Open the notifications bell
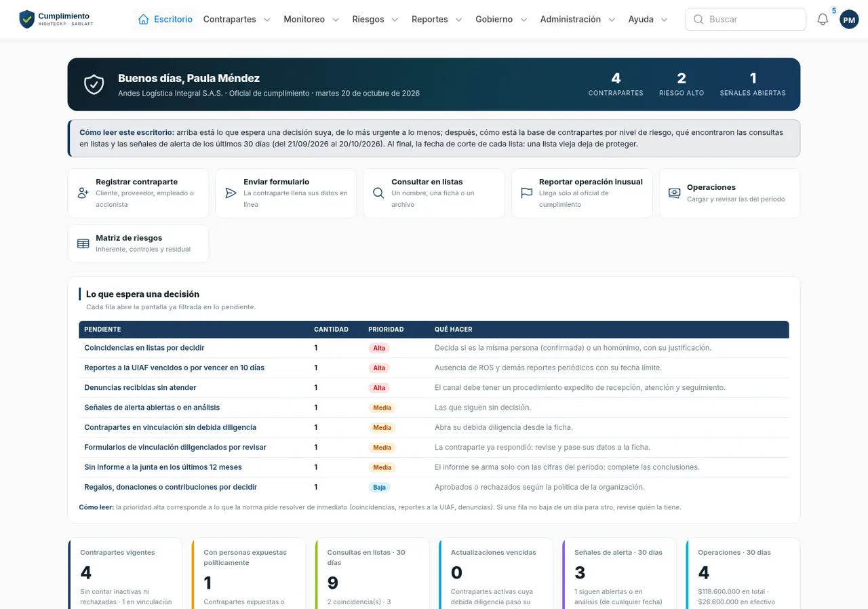The image size is (868, 609). [x=823, y=20]
